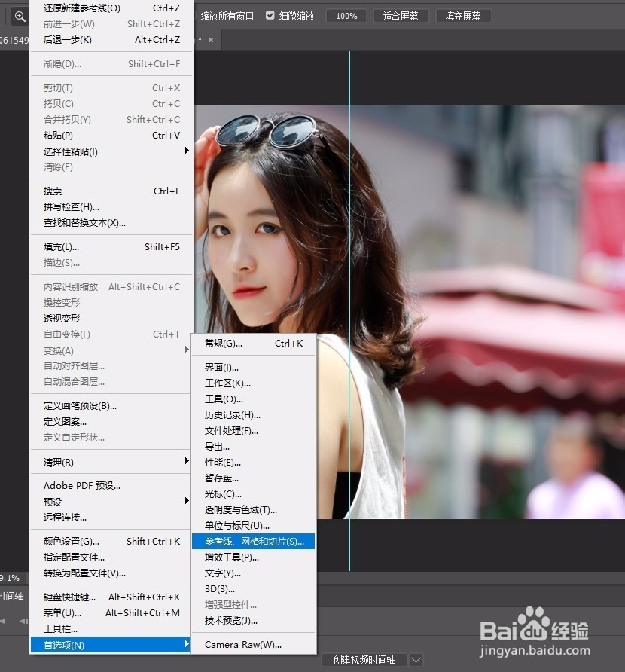
Task: Select 参考线、网格和切片(S)...
Action: 254,541
